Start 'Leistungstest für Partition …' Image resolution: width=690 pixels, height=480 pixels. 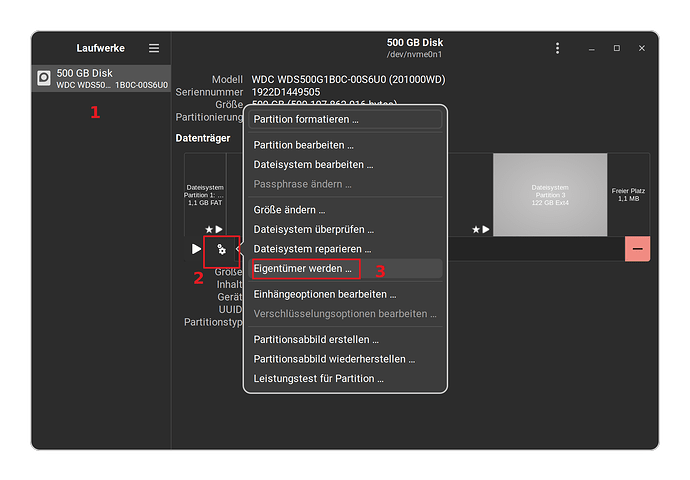tap(318, 379)
